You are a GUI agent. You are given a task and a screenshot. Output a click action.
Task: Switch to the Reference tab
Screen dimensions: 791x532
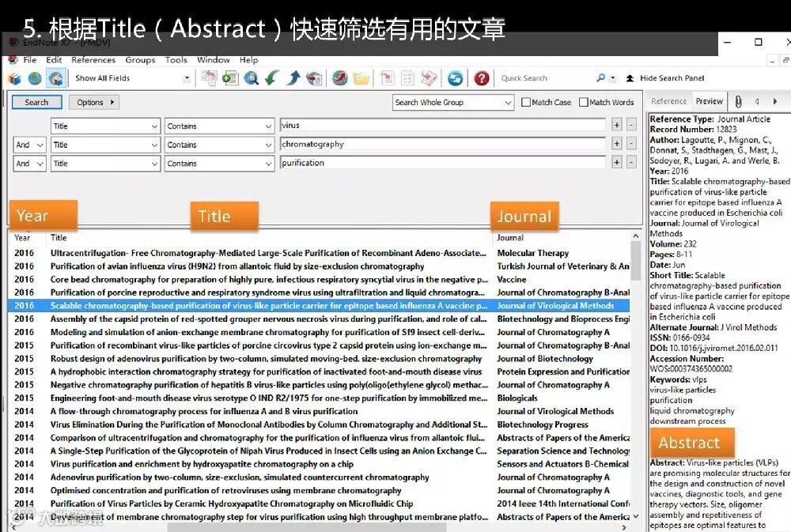(x=668, y=101)
